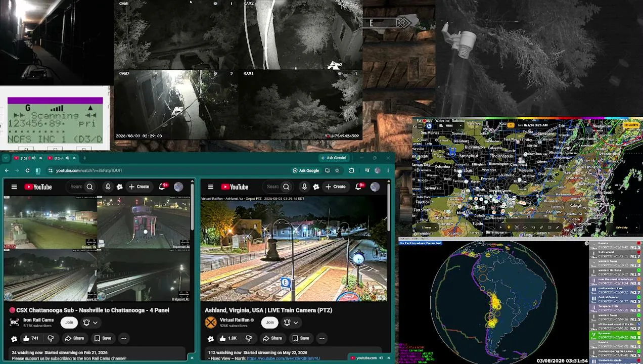
Task: Start voice search in the left YouTube pane
Action: coord(108,187)
